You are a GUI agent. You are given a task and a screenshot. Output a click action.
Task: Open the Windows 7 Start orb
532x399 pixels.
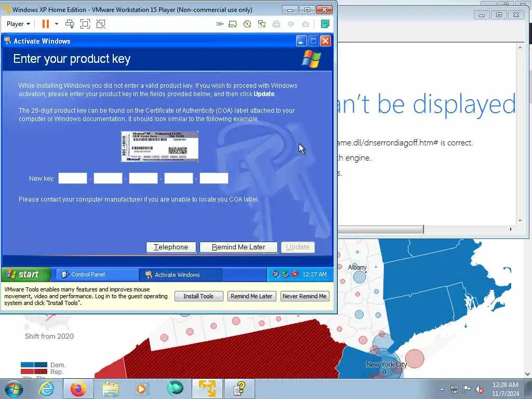(14, 389)
